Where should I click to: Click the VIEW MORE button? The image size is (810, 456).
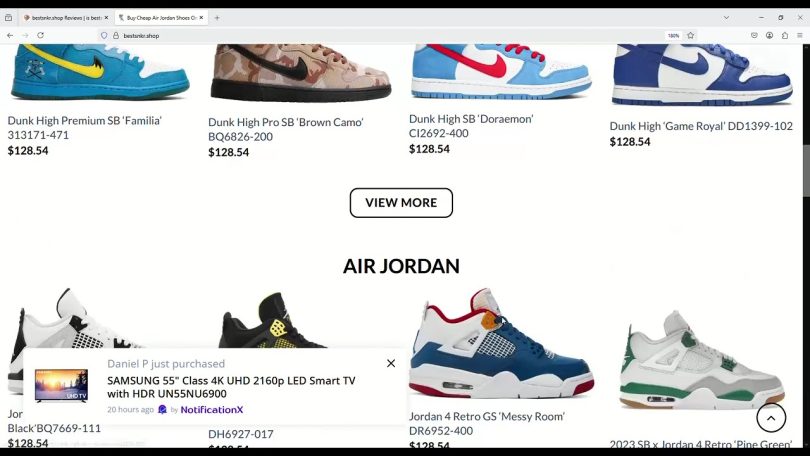click(x=401, y=202)
